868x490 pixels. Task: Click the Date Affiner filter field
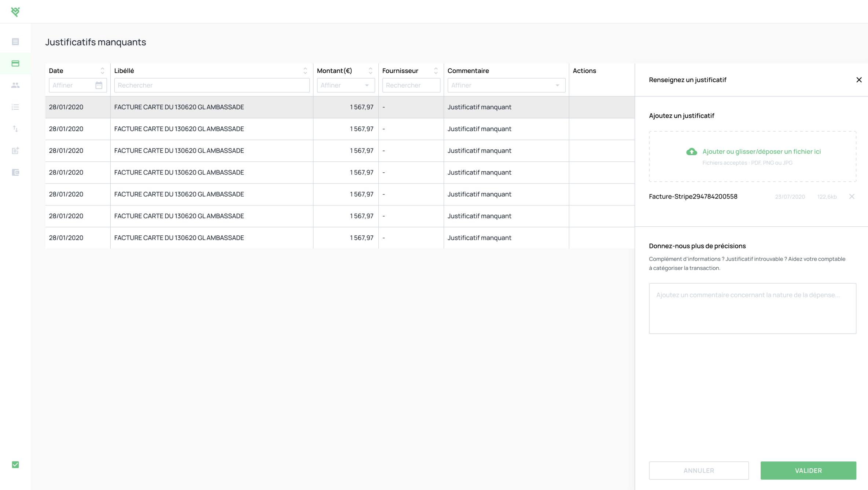(x=78, y=85)
